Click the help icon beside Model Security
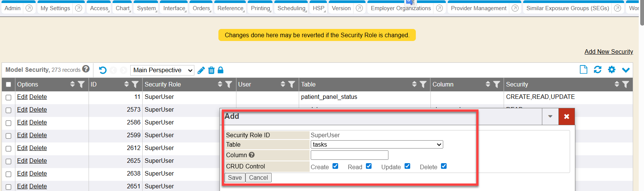Image resolution: width=644 pixels, height=191 pixels. (x=86, y=69)
